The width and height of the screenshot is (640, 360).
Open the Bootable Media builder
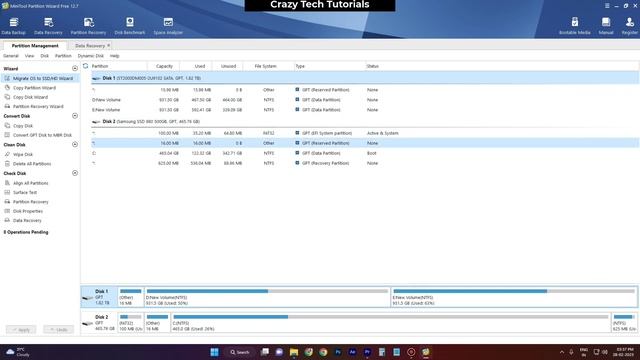point(575,26)
